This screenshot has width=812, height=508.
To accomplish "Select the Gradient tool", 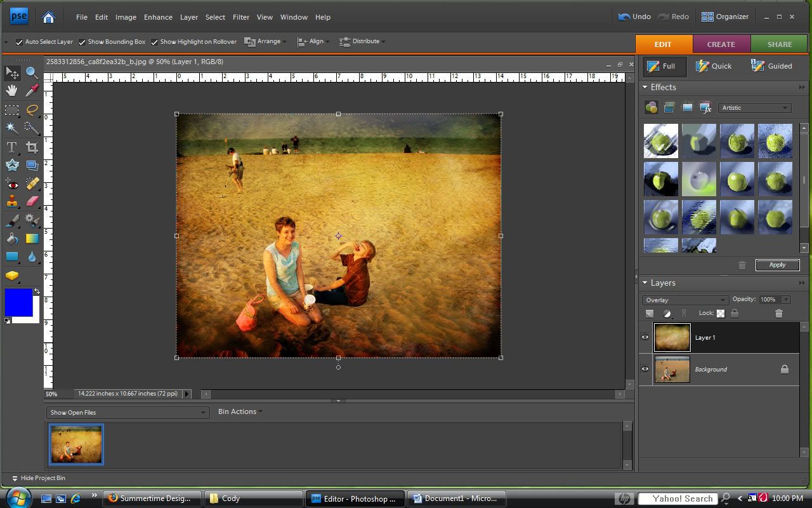I will click(32, 239).
